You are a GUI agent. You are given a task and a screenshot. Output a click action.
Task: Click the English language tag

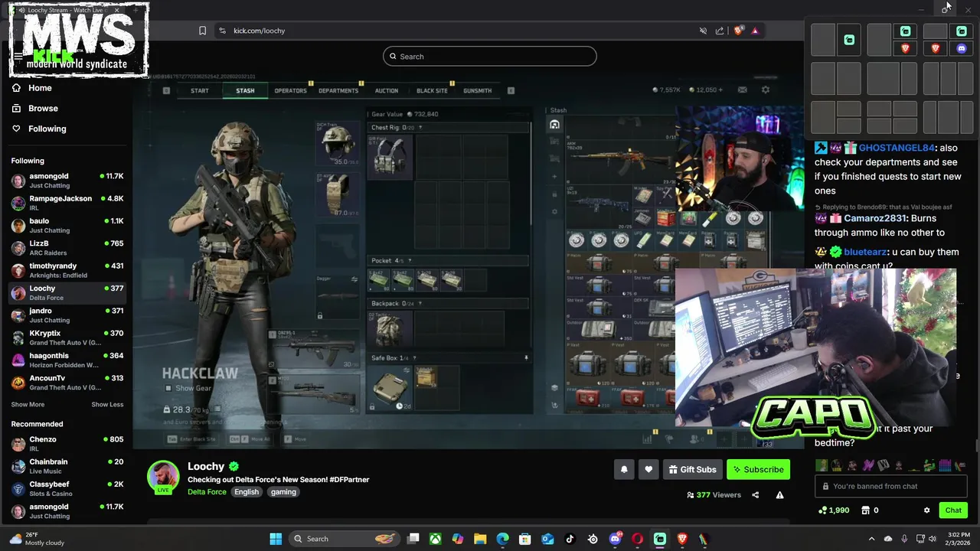click(x=247, y=492)
